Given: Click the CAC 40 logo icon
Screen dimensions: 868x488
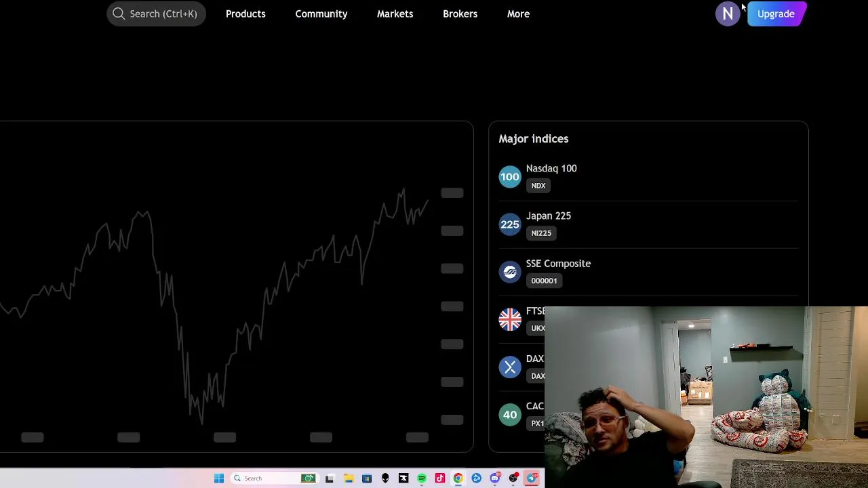Looking at the screenshot, I should coord(510,414).
